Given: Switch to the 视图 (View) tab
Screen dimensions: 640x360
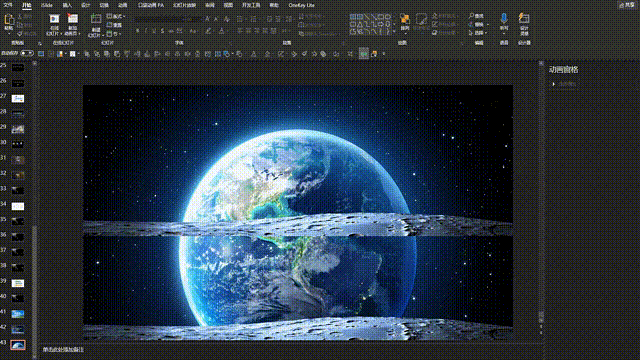Looking at the screenshot, I should (228, 5).
